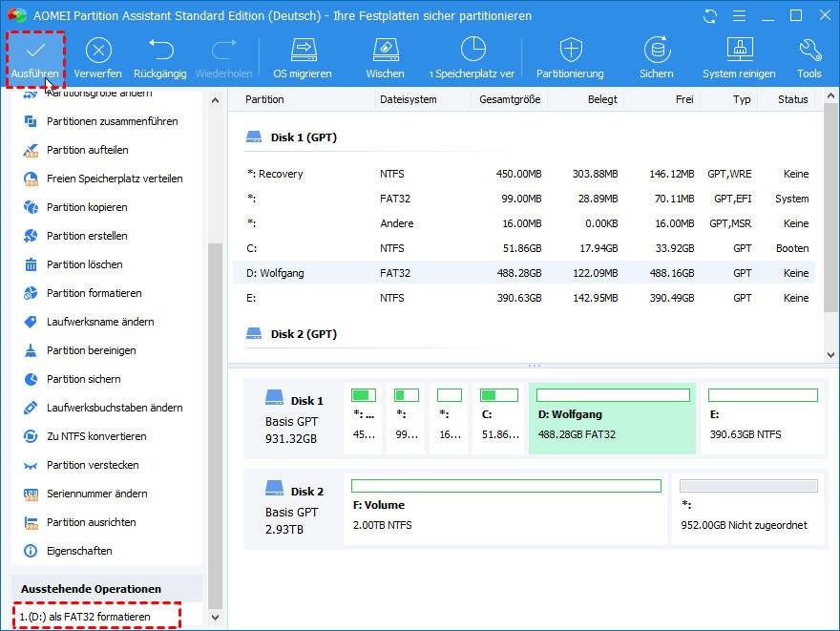Select Partition sichern in sidebar
Viewport: 840px width, 631px height.
point(107,379)
